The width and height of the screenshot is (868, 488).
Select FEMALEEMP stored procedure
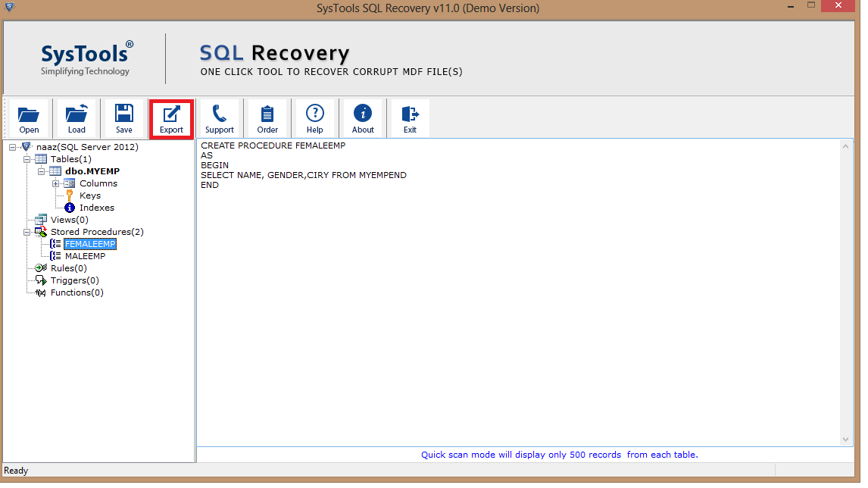[x=89, y=244]
